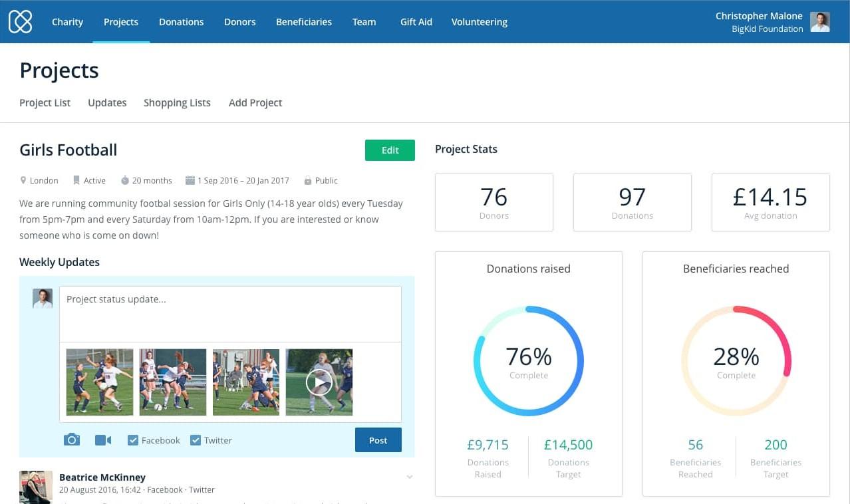Viewport: 850px width, 504px height.
Task: Click the video camera icon
Action: [x=103, y=440]
